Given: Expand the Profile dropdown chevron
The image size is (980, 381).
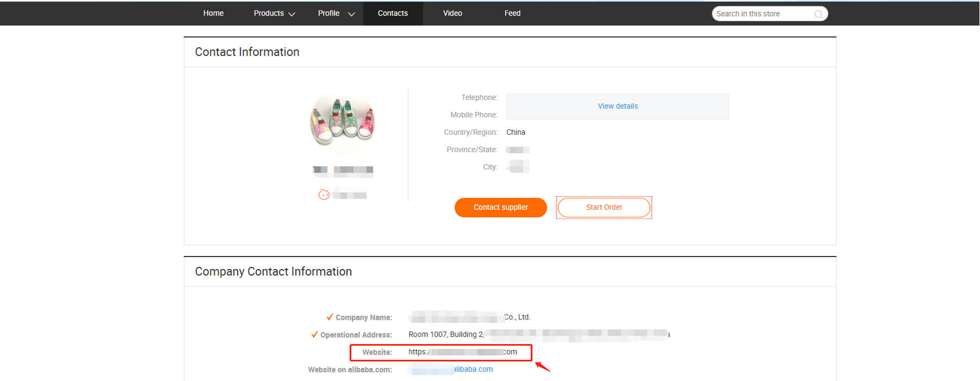Looking at the screenshot, I should (x=352, y=14).
